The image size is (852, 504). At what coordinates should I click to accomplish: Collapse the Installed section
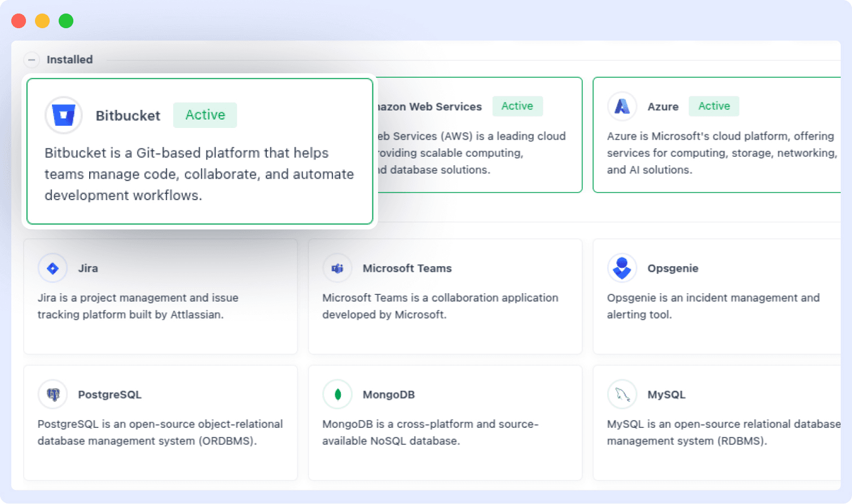click(32, 60)
